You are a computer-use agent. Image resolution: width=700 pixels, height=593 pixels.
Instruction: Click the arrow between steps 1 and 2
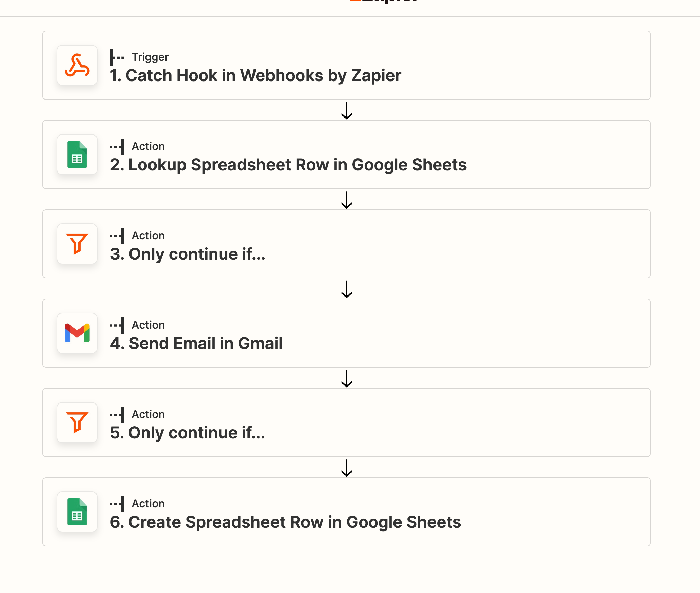tap(347, 110)
